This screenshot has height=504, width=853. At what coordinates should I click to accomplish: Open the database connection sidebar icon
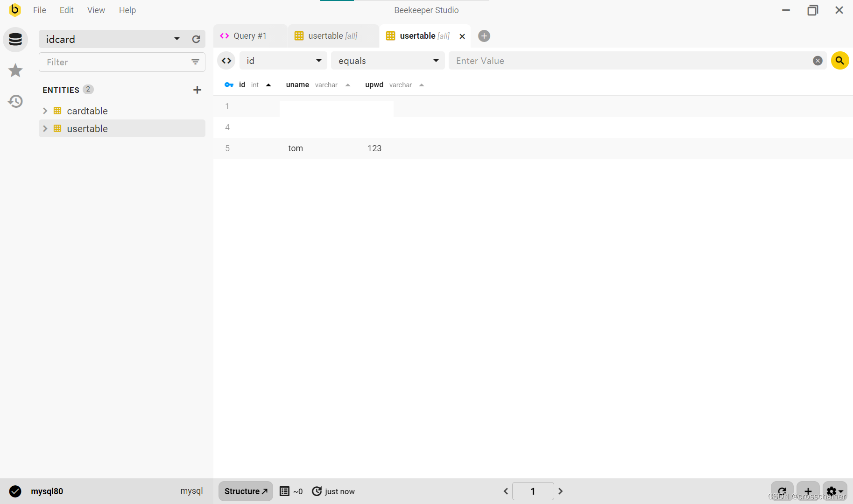click(x=15, y=39)
